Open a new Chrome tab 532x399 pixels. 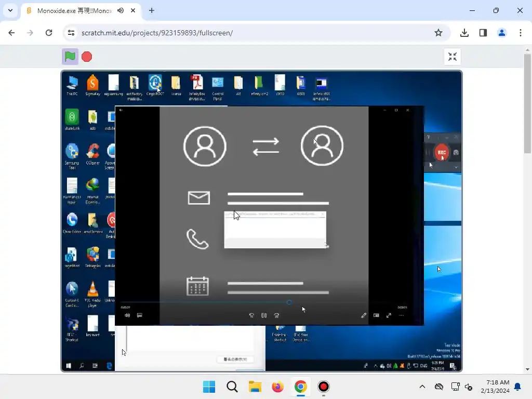152,10
